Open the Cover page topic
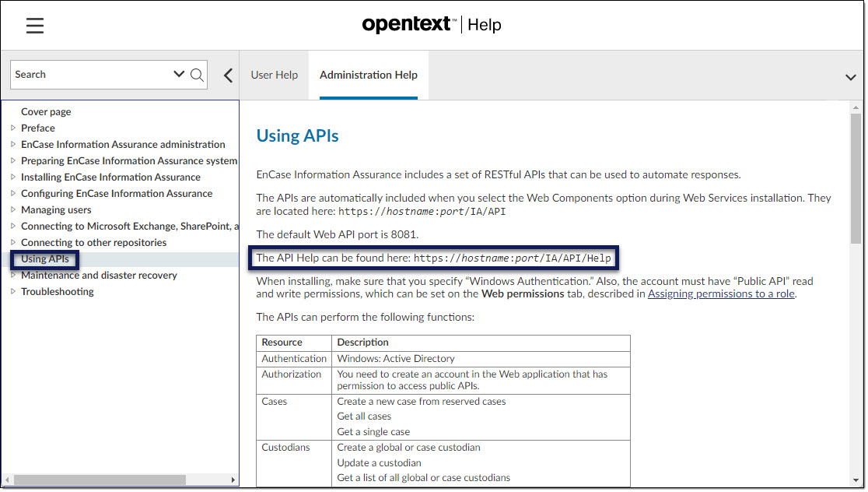The height and width of the screenshot is (492, 868). pos(46,112)
